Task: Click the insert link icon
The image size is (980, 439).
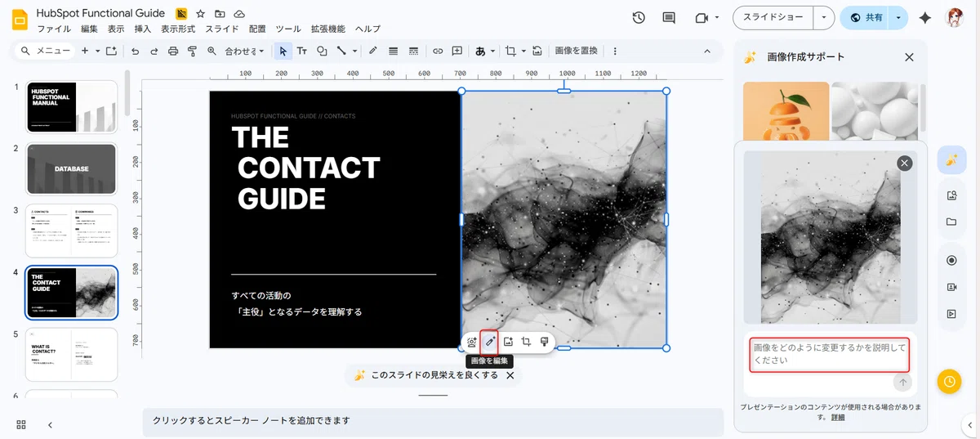Action: pos(438,51)
